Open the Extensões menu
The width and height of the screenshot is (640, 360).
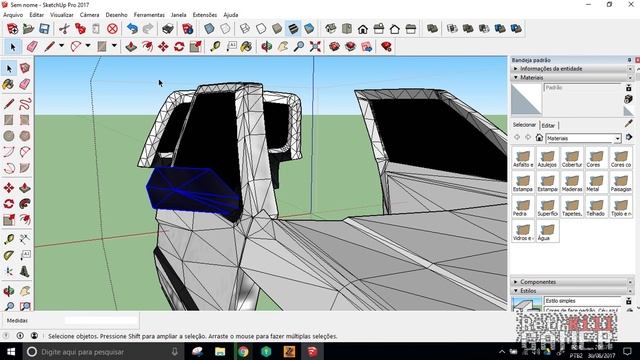205,15
